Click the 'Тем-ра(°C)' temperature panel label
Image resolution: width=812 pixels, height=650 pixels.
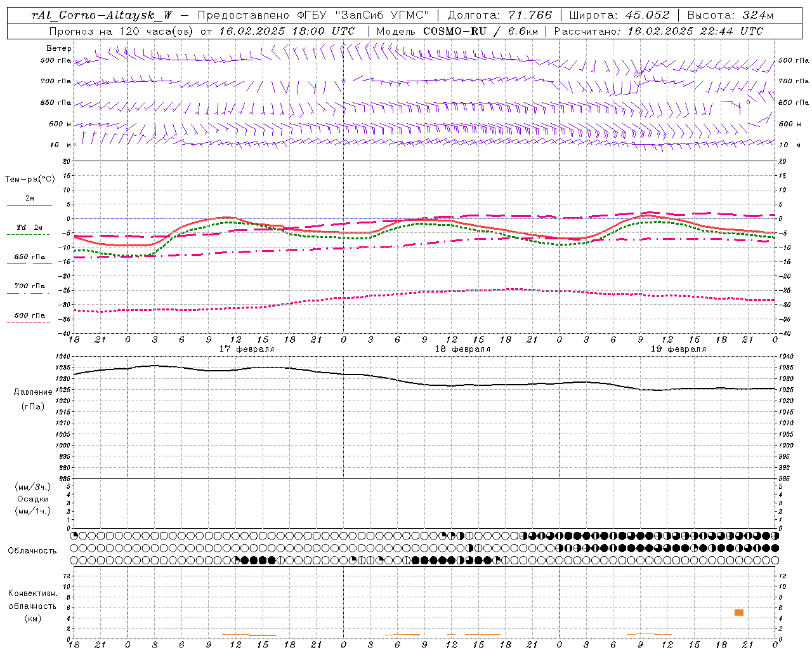pos(30,180)
